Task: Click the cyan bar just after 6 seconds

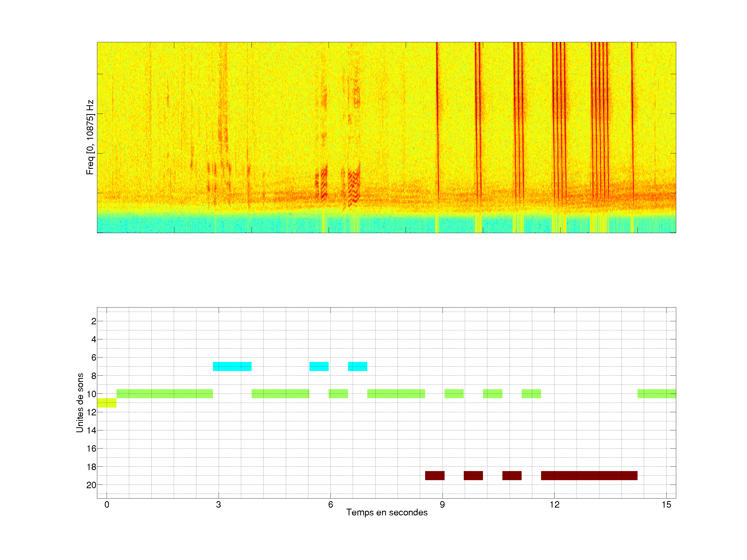Action: (357, 366)
